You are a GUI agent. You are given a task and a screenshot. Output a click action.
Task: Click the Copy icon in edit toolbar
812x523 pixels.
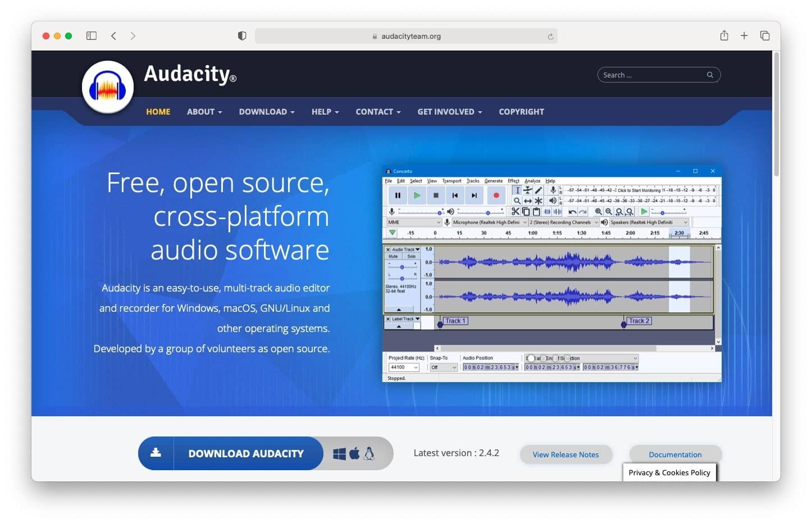pyautogui.click(x=526, y=212)
